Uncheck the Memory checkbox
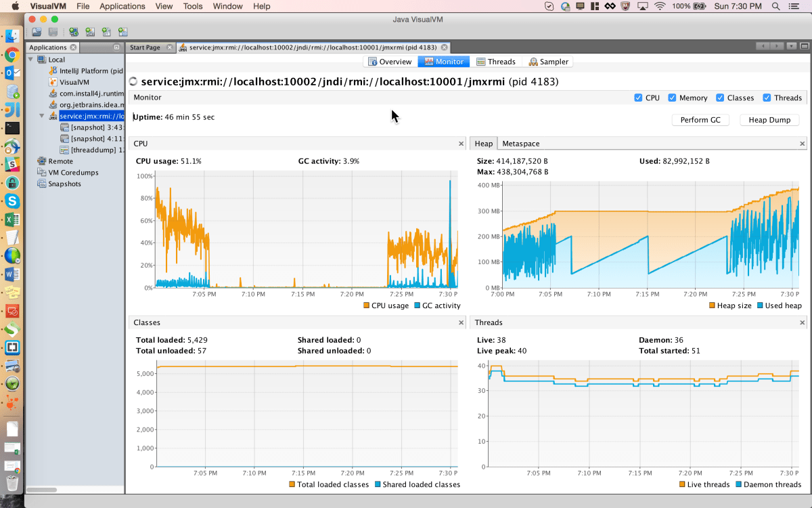This screenshot has height=508, width=812. (x=672, y=98)
